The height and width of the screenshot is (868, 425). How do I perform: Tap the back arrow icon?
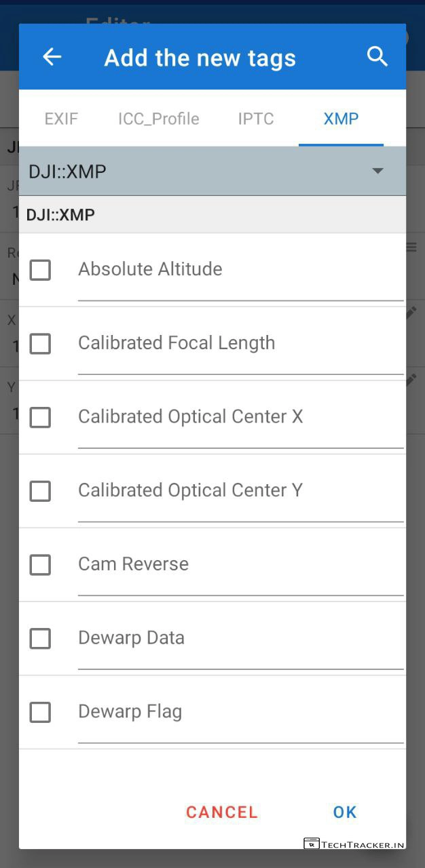click(52, 57)
